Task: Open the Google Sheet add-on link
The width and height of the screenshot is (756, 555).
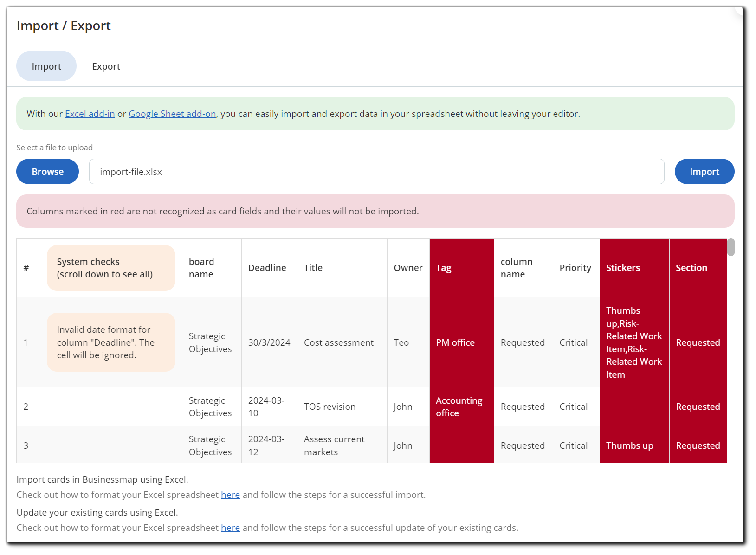Action: pos(172,114)
